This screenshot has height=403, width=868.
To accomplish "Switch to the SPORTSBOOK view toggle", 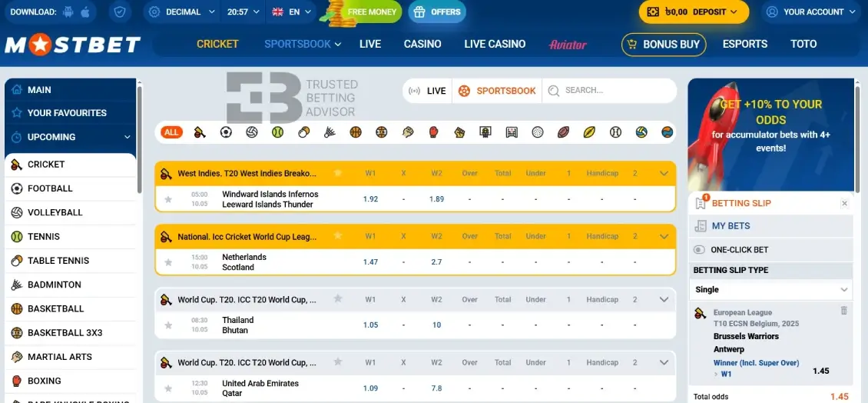I will pos(497,91).
